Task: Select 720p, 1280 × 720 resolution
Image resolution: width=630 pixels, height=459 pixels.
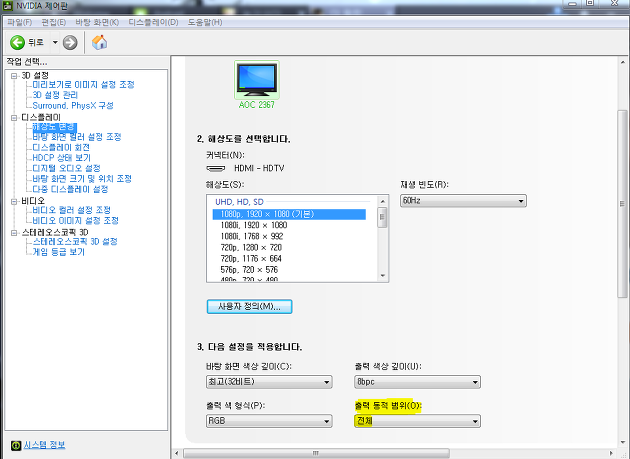Action: click(251, 248)
